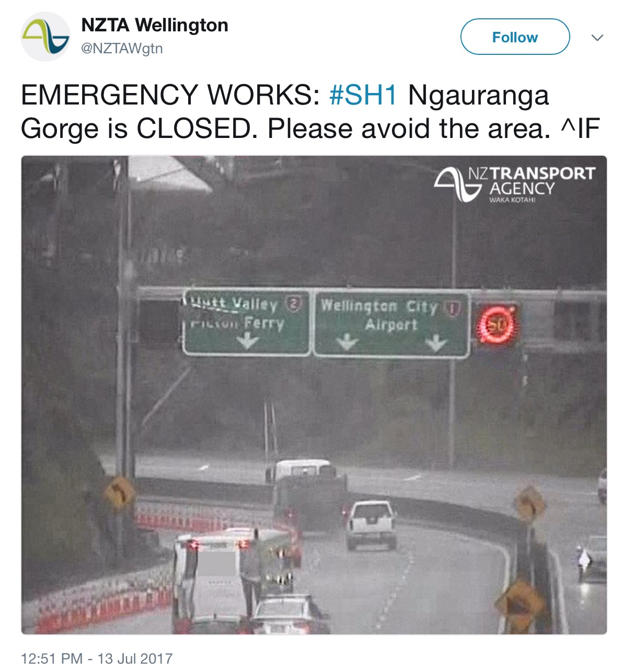Follow the NZTA Wellington account
The height and width of the screenshot is (672, 623).
point(515,37)
